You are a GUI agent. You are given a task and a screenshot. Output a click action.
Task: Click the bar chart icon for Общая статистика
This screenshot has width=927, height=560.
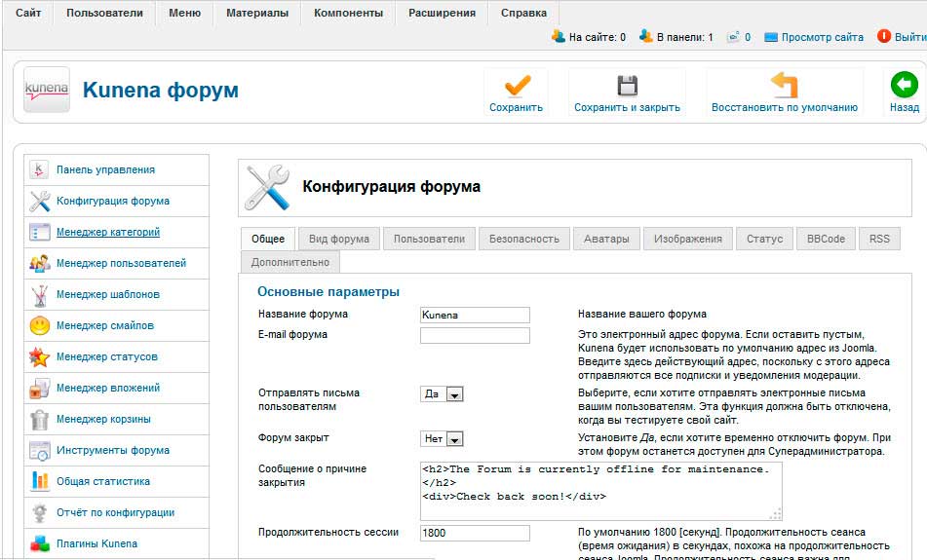tap(40, 481)
